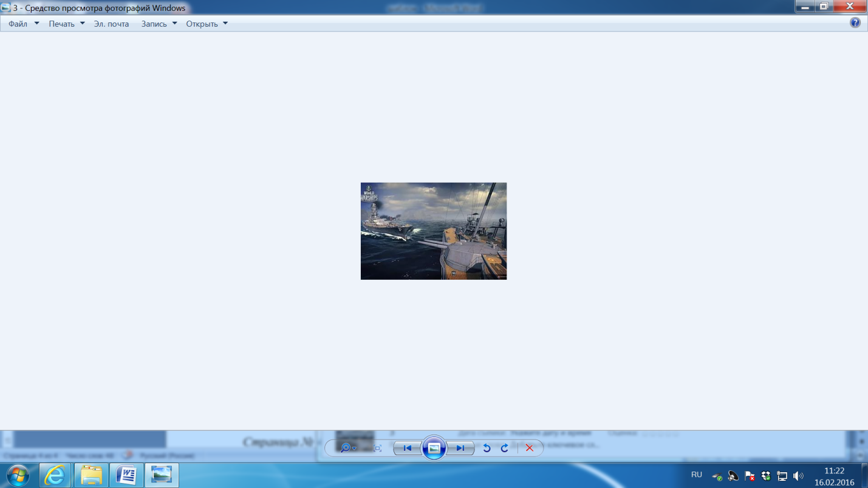
Task: Open the Action Center flag icon
Action: [750, 476]
